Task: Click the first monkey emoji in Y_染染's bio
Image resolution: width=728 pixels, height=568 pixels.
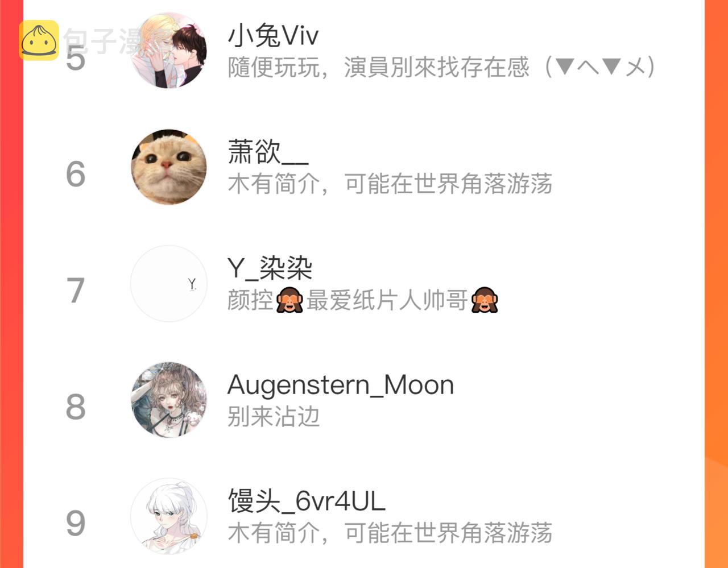Action: pyautogui.click(x=289, y=300)
